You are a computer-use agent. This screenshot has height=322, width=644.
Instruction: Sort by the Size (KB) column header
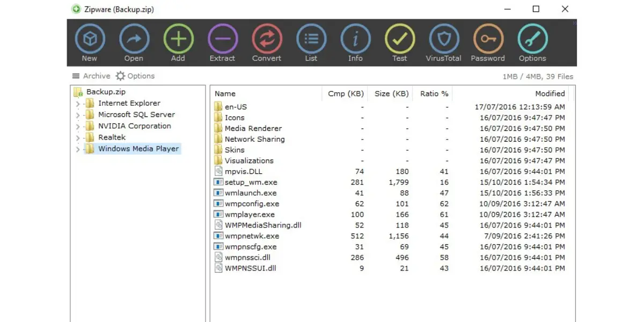(x=392, y=93)
